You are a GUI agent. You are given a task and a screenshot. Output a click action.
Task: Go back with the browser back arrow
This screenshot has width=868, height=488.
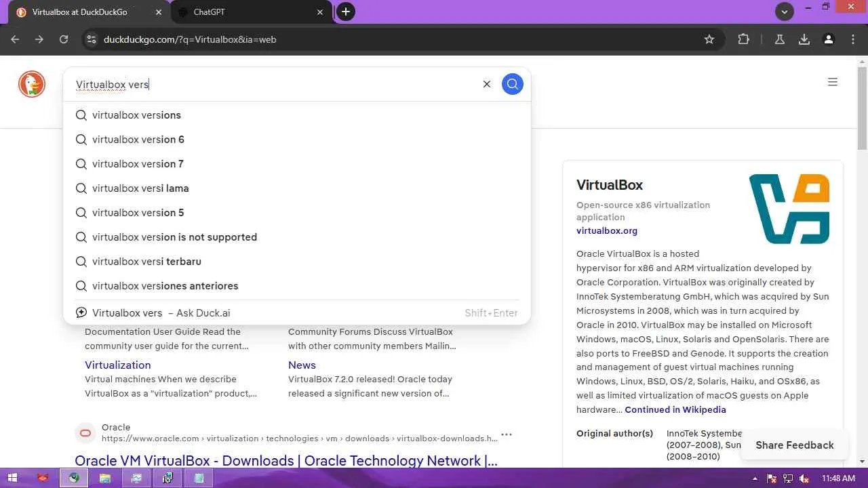[x=15, y=39]
